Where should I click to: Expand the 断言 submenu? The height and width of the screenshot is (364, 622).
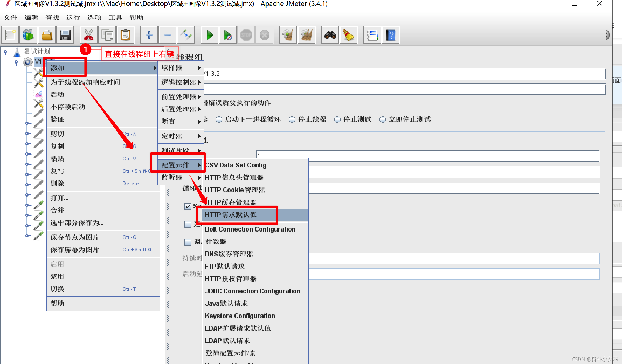pyautogui.click(x=181, y=122)
